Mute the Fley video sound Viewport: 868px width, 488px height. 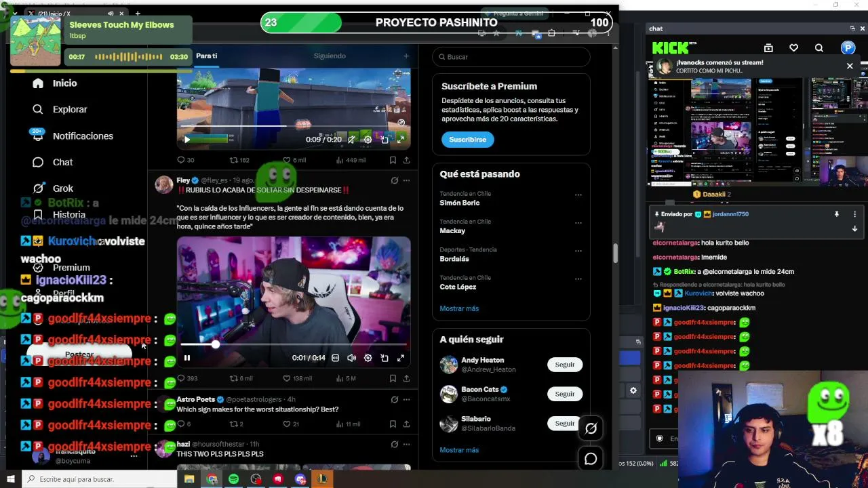(x=351, y=358)
